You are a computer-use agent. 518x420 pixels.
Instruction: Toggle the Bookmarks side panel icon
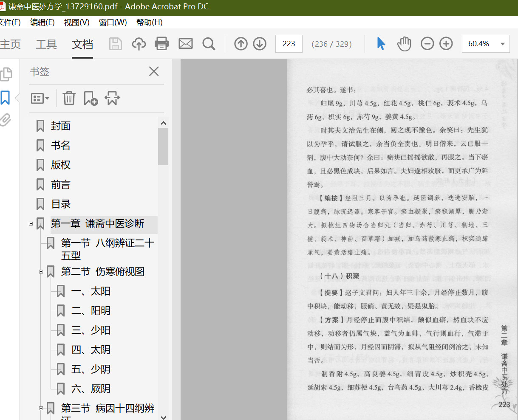(x=6, y=98)
